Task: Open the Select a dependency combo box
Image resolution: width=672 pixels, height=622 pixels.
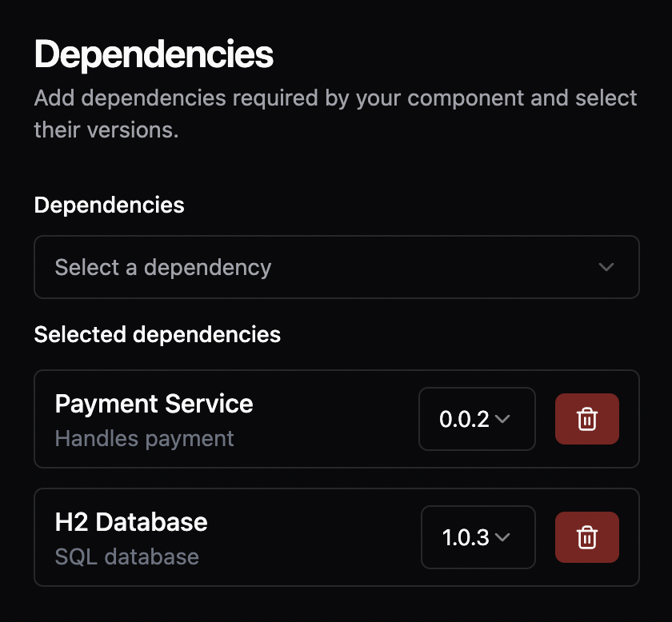Action: (337, 267)
